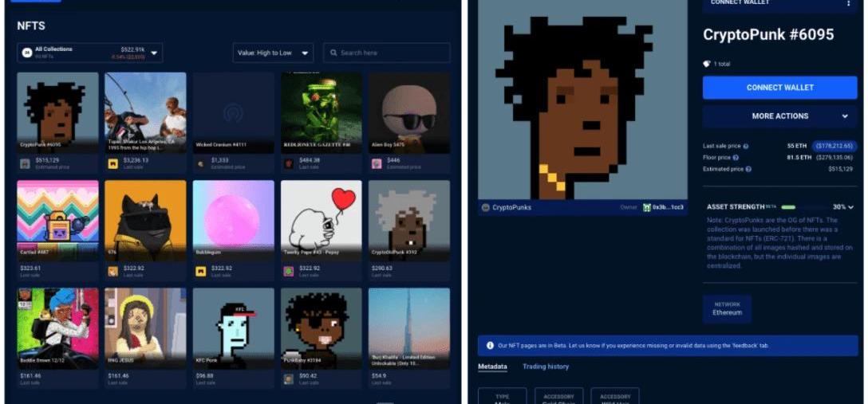868x404 pixels.
Task: Open the three-dot menu at top right
Action: pos(849,3)
